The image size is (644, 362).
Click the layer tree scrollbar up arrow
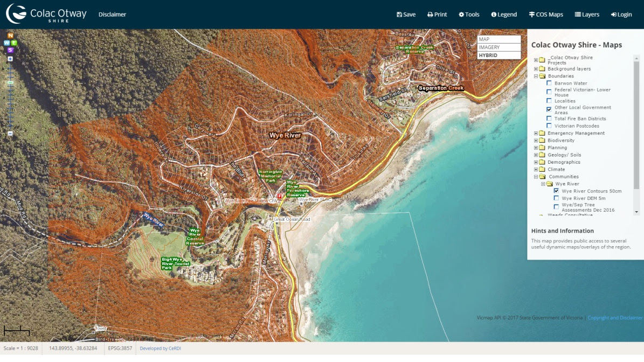[636, 58]
